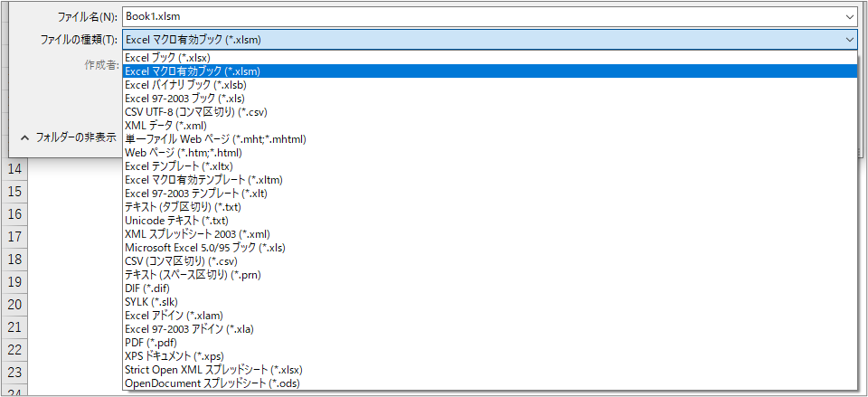Select row header 14 in worksheet
The image size is (868, 397).
tap(15, 169)
